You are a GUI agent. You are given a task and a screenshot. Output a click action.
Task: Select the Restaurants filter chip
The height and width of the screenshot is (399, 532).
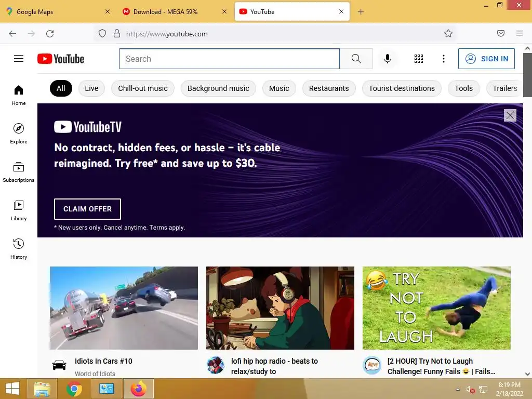pos(329,88)
